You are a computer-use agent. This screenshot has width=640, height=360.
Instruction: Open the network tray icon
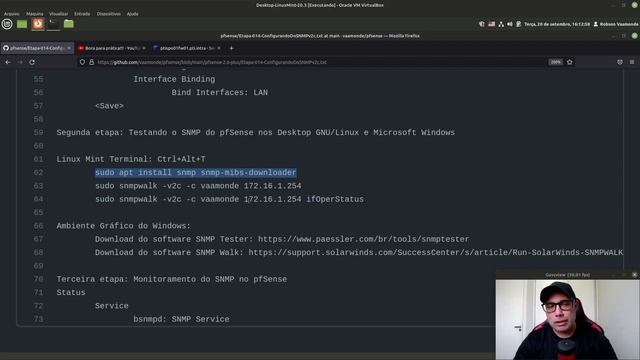point(501,24)
